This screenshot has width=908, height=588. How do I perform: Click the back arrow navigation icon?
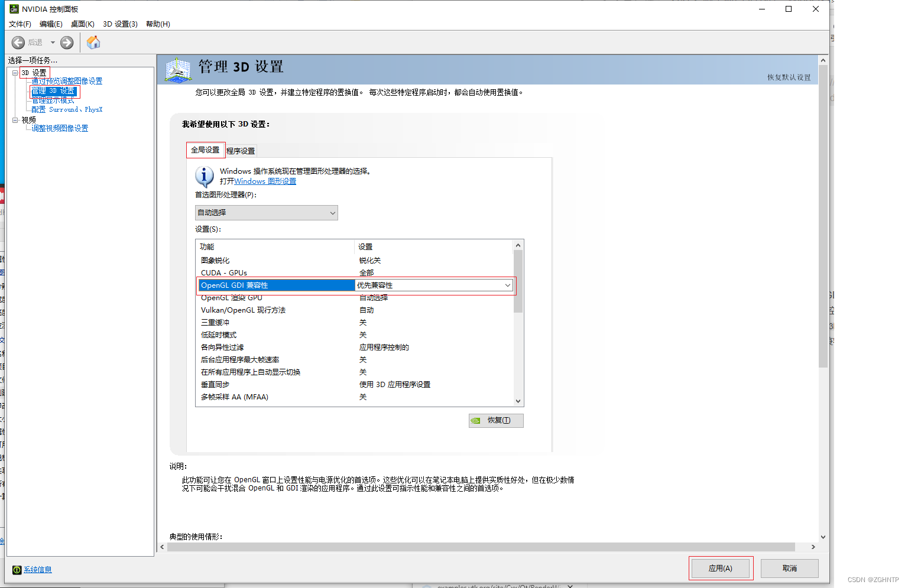coord(18,43)
